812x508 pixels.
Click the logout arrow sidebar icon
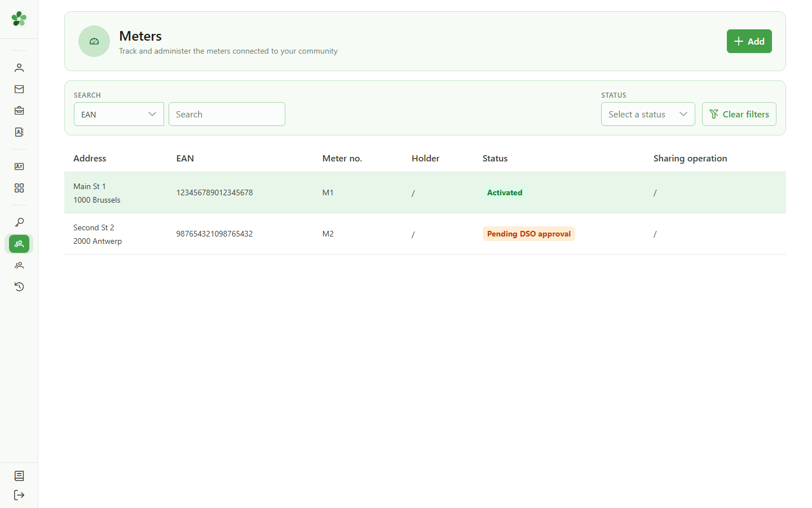(x=19, y=495)
